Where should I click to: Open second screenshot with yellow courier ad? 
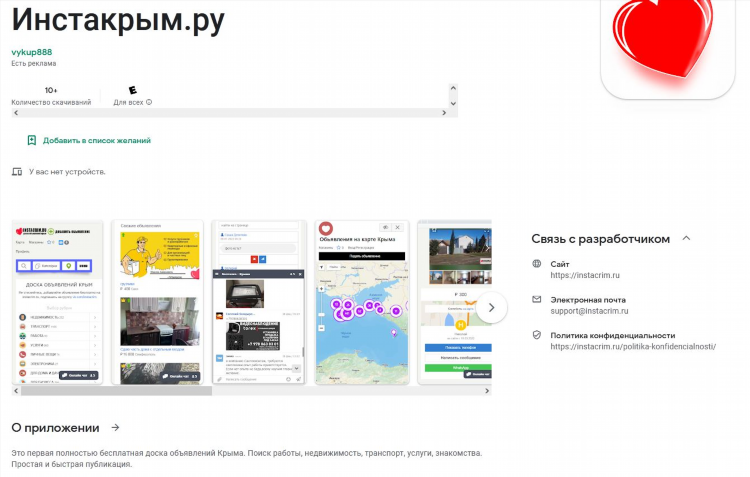pyautogui.click(x=158, y=302)
